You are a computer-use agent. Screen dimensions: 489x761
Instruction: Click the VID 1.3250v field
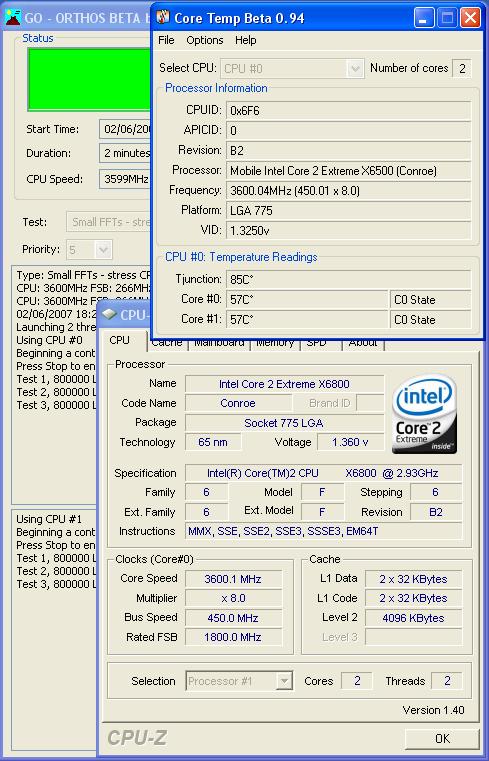coord(348,230)
